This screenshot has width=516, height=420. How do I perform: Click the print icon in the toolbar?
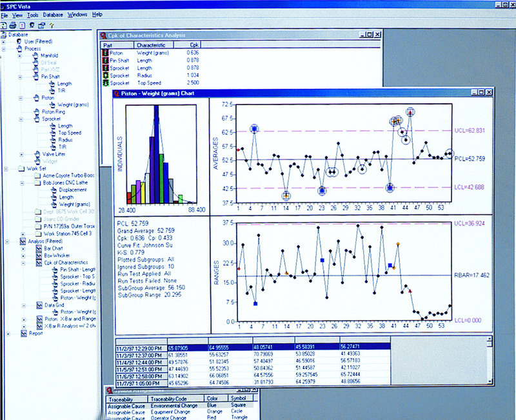pos(14,25)
